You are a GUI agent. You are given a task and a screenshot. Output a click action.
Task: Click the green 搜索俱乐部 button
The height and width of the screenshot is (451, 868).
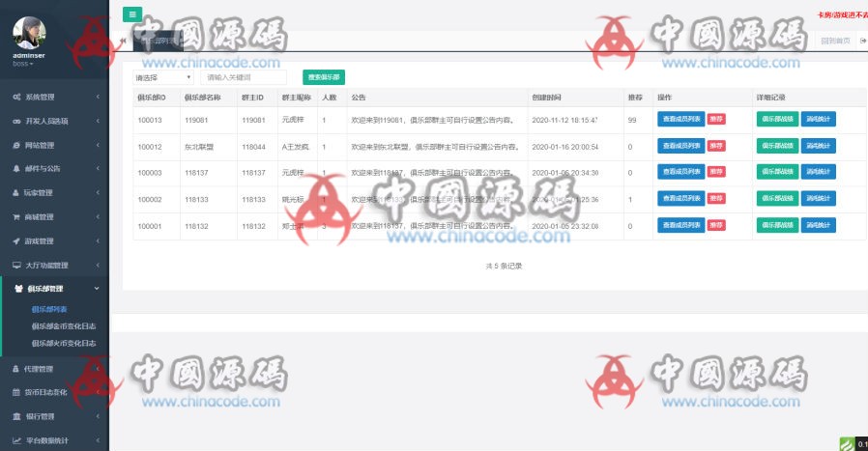[324, 77]
